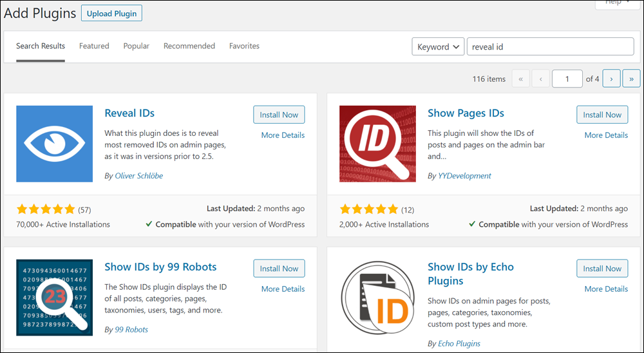The image size is (644, 353).
Task: Open the Reveal IDs title link
Action: [129, 113]
